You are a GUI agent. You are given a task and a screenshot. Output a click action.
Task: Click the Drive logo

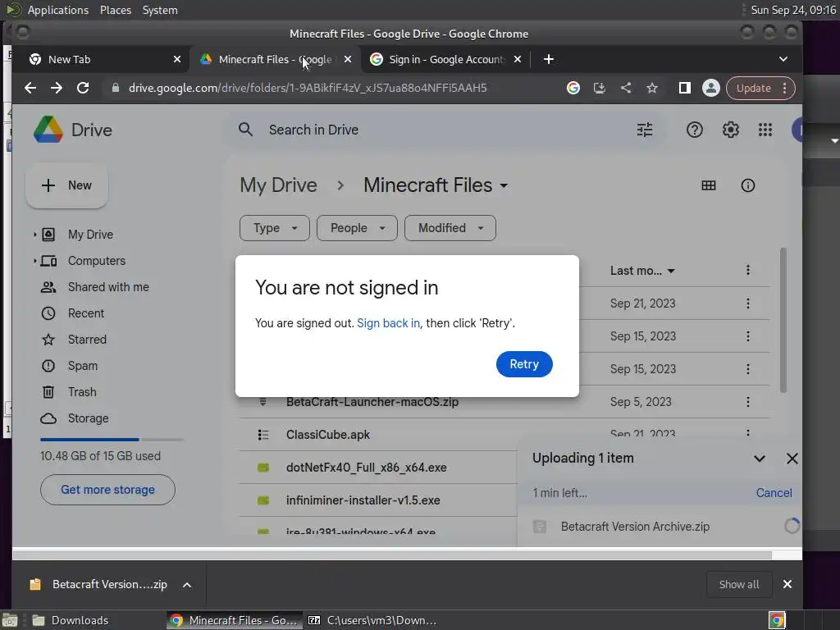[x=73, y=130]
